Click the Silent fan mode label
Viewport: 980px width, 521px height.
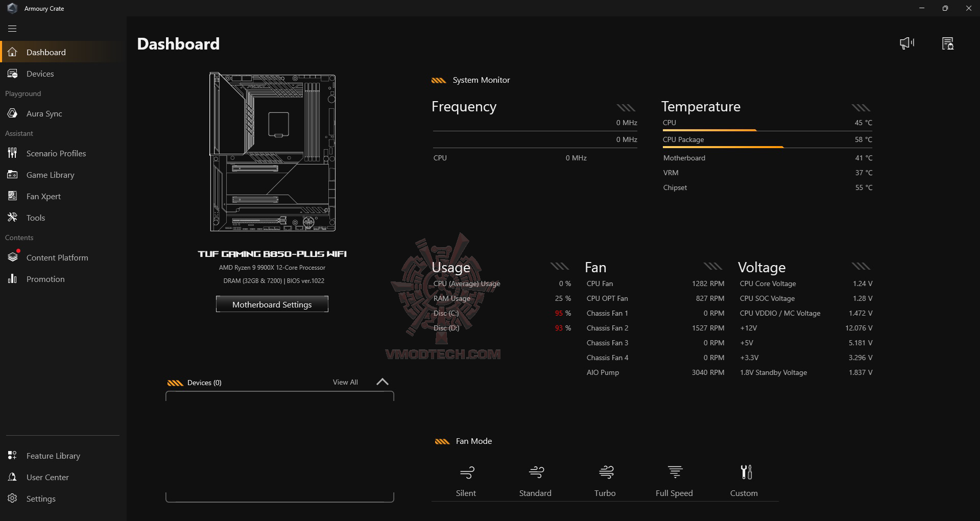(x=466, y=493)
